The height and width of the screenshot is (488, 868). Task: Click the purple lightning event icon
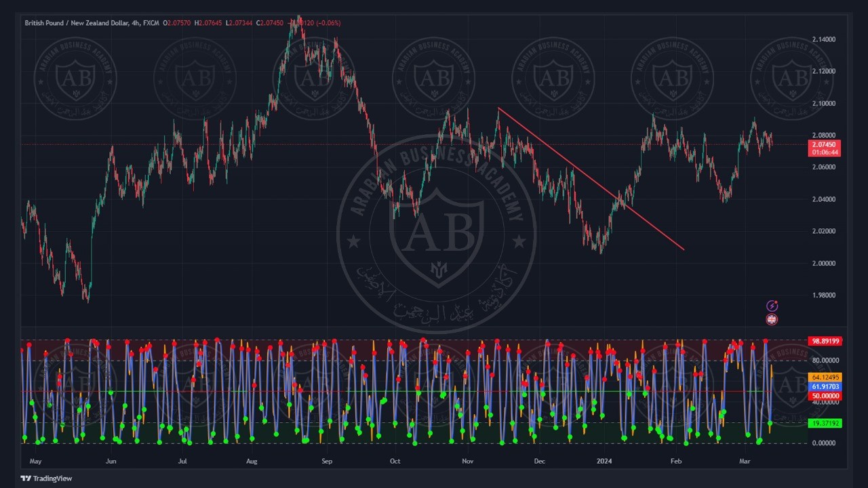(x=772, y=306)
